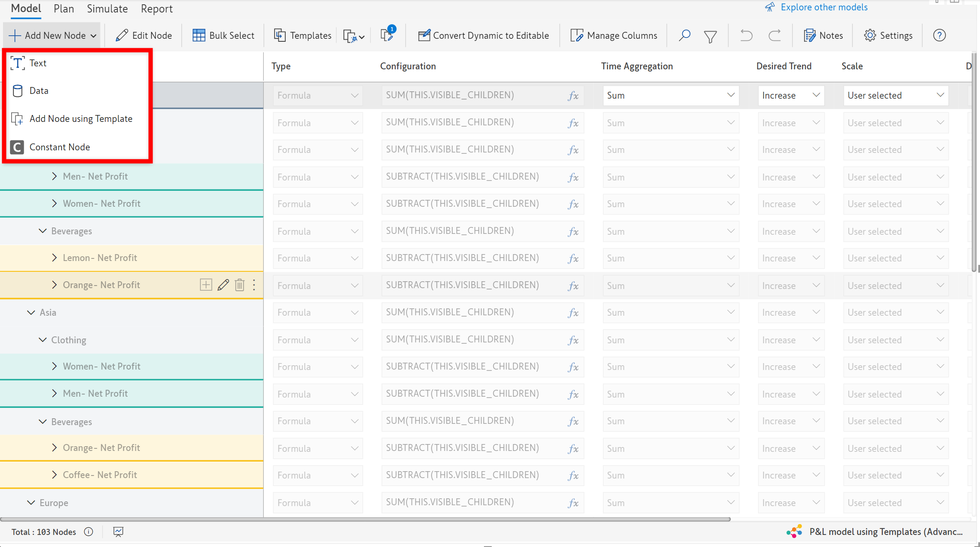
Task: Click delete icon on Orange- Net Profit row
Action: 240,285
